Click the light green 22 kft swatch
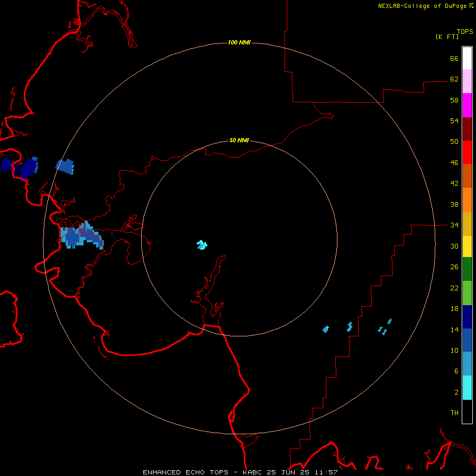Screen dimensions: 476x476 [467, 293]
